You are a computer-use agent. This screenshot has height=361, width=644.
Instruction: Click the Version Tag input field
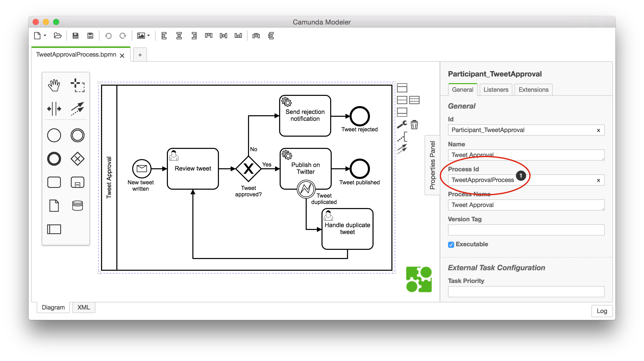[x=526, y=230]
